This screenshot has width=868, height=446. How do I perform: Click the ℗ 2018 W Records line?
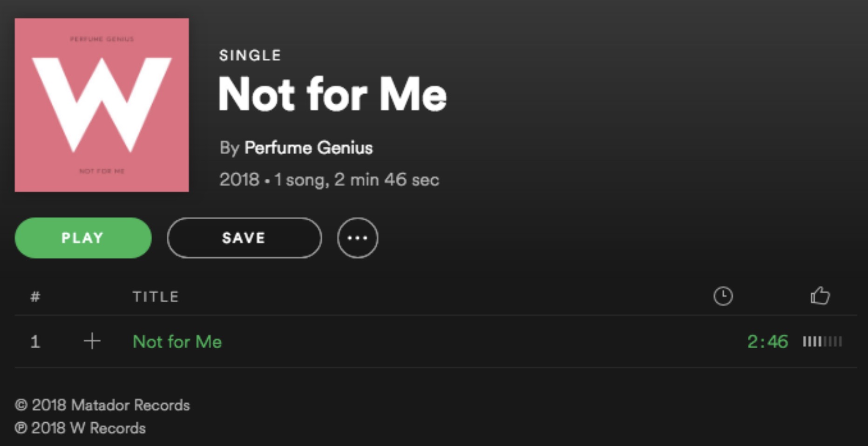click(80, 428)
